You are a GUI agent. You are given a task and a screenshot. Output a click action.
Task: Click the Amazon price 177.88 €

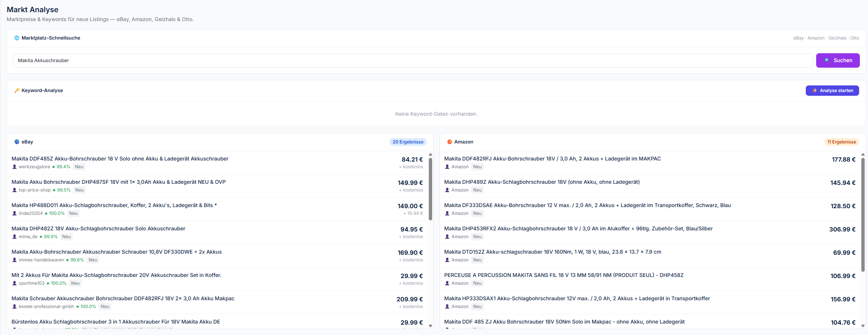(844, 159)
